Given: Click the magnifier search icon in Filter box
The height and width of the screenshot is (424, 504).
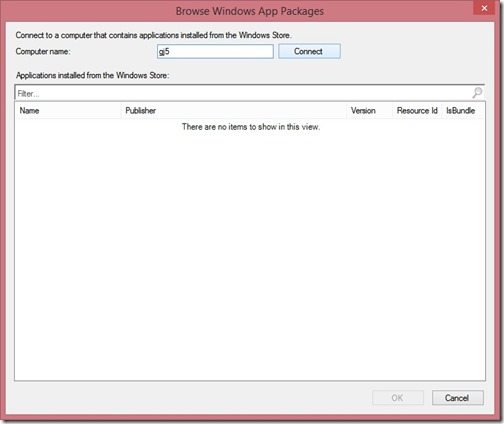Looking at the screenshot, I should (x=477, y=93).
